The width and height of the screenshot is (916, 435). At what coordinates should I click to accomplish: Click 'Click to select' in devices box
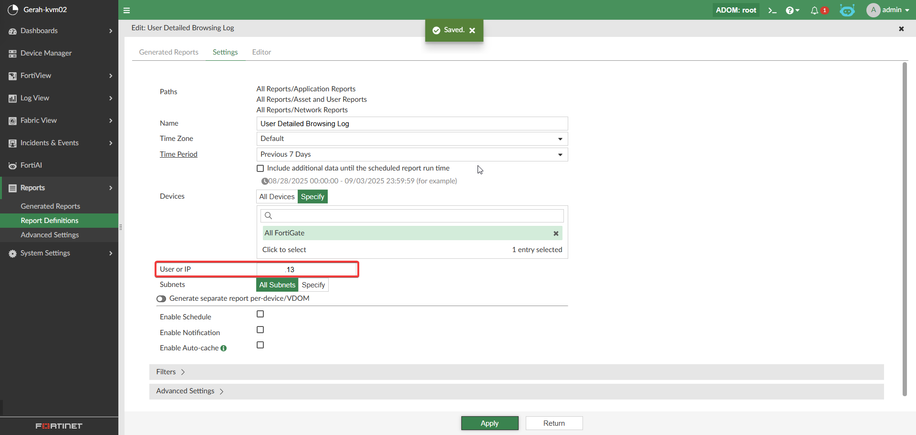[284, 249]
